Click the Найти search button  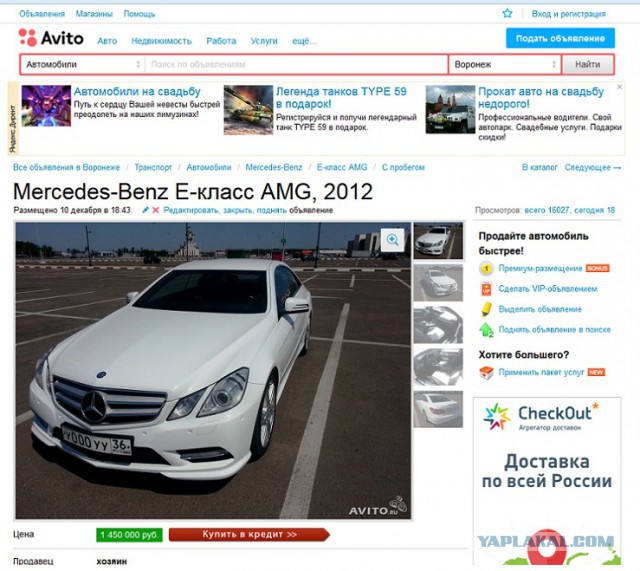587,64
